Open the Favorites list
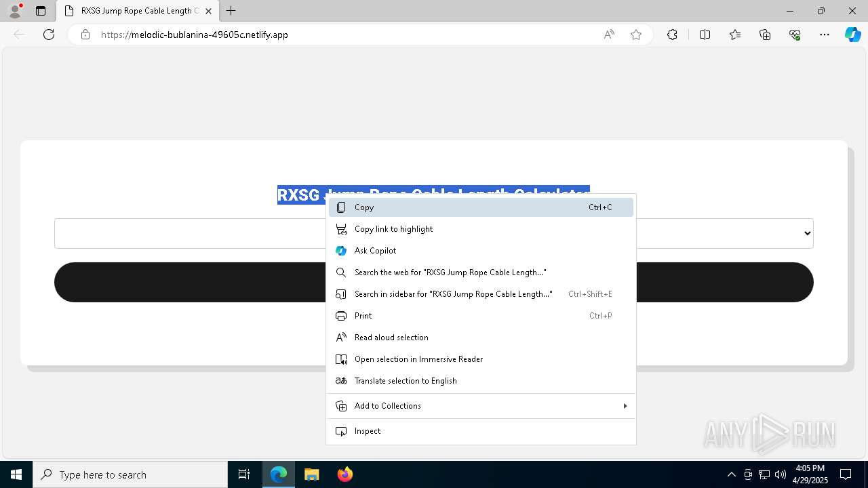Screen dimensions: 868x488 coord(735,35)
